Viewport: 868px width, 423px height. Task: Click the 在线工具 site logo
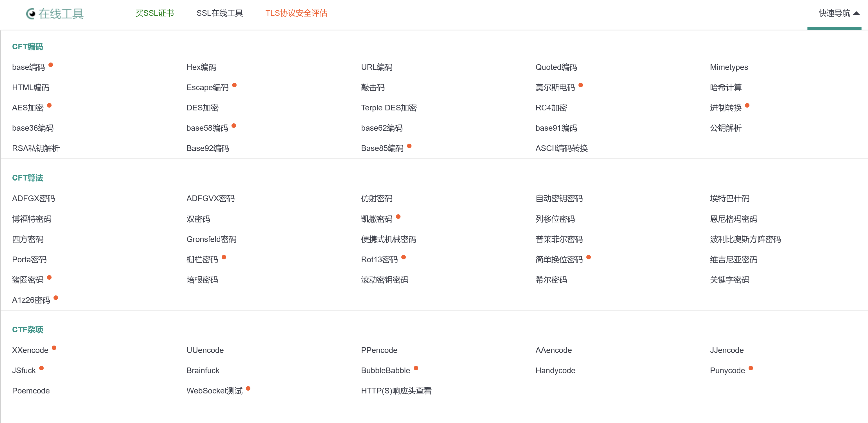click(55, 14)
